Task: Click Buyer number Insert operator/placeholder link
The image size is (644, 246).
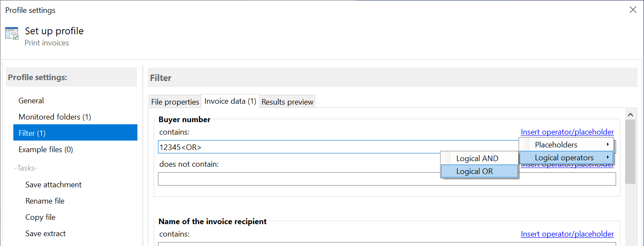Action: [567, 132]
